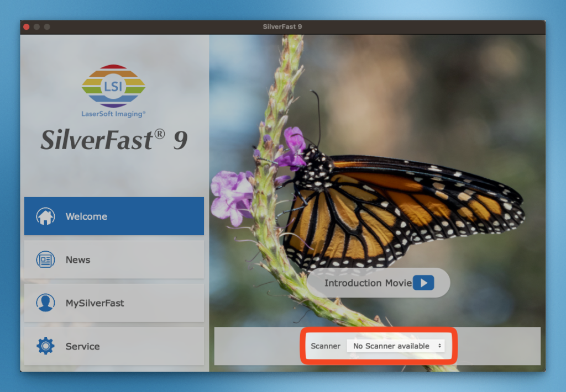Viewport: 566px width, 392px height.
Task: Switch to the News tab
Action: tap(114, 259)
